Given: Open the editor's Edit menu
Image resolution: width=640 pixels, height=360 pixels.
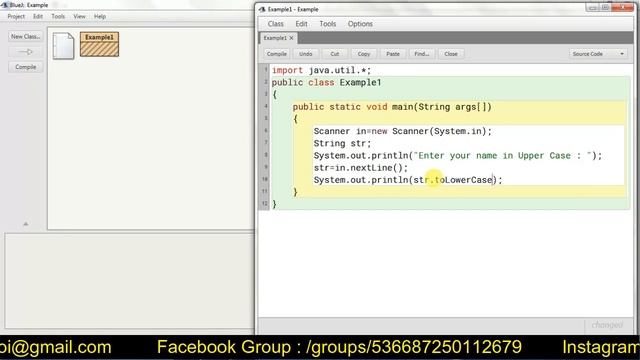Looking at the screenshot, I should point(301,24).
